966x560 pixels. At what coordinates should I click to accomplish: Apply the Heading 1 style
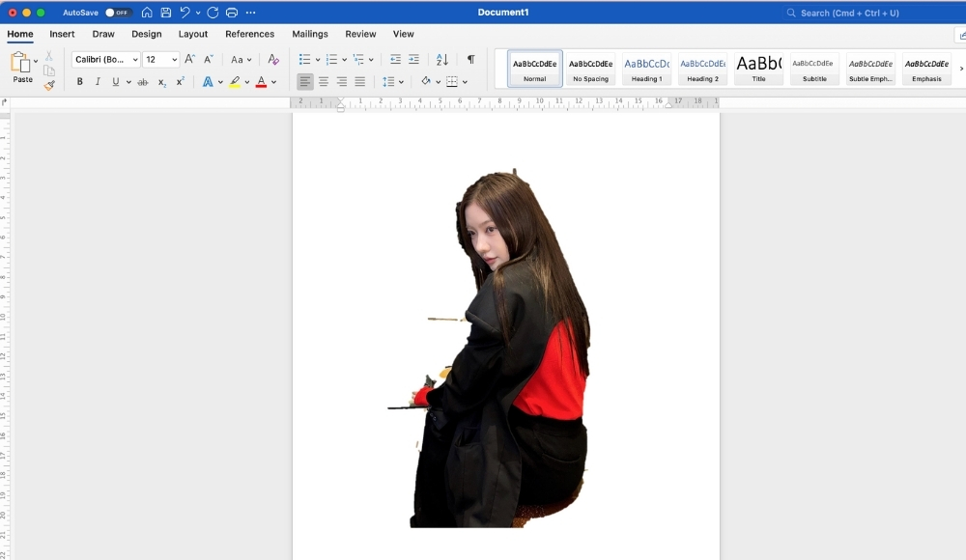point(646,69)
